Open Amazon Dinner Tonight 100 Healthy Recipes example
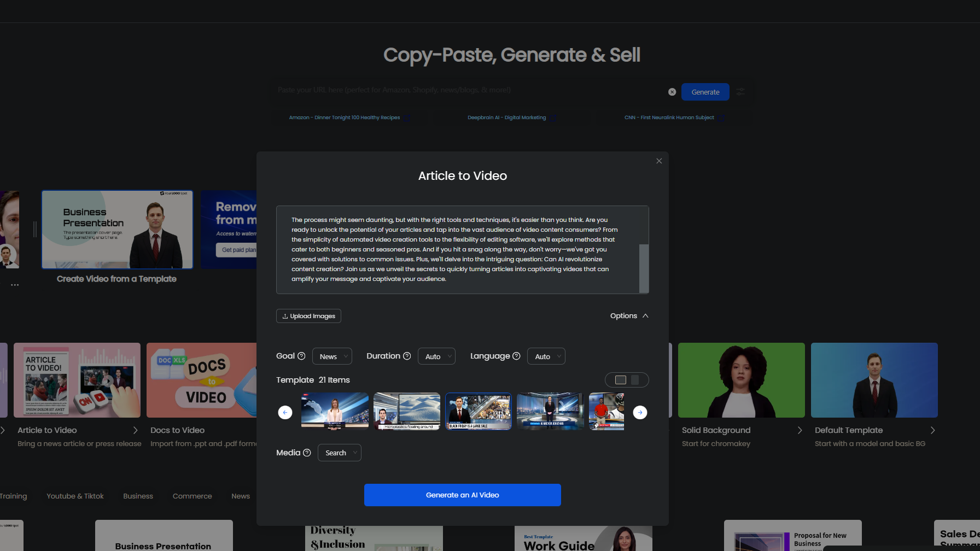 (x=345, y=118)
